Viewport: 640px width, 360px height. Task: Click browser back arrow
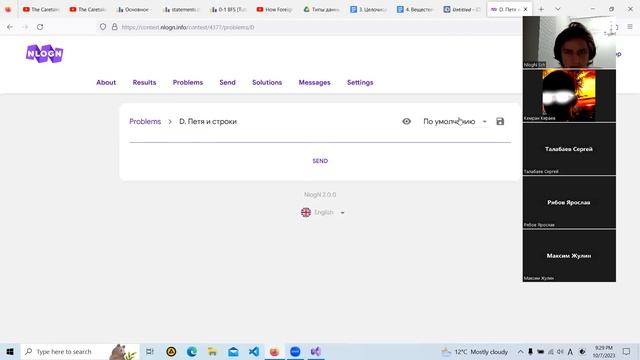click(x=10, y=27)
